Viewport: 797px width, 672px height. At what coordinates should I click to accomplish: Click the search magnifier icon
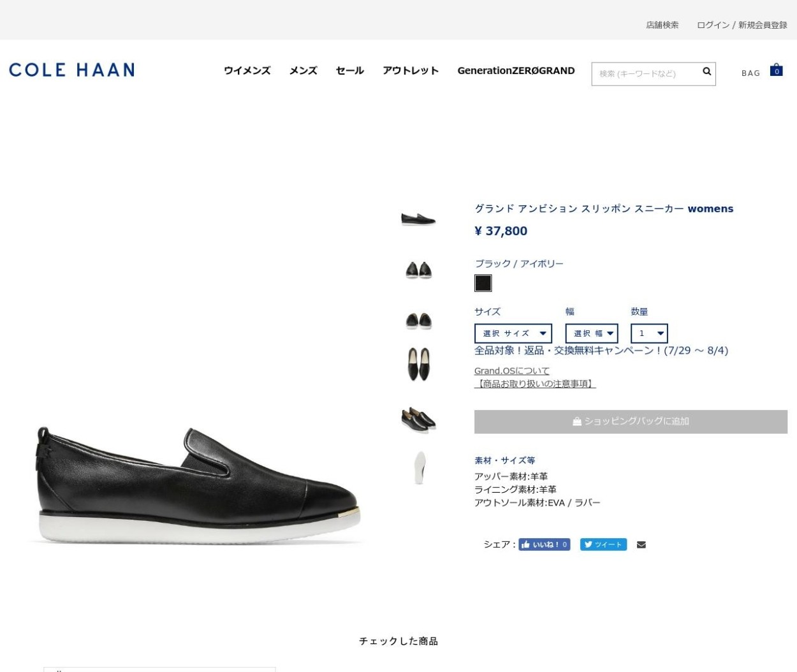[706, 73]
